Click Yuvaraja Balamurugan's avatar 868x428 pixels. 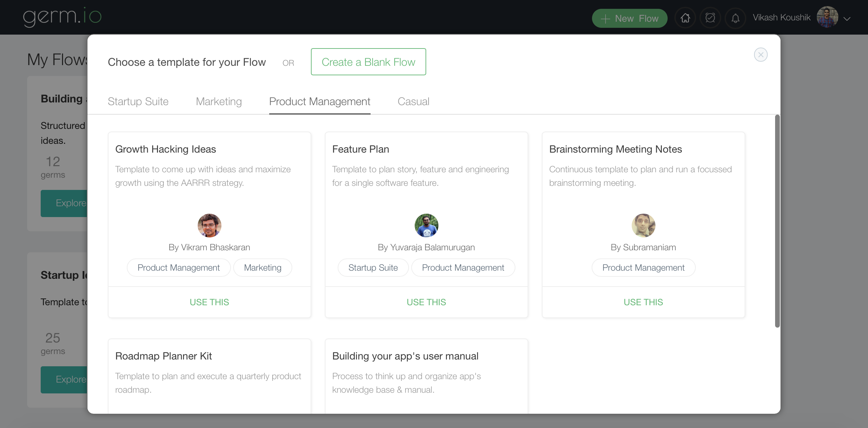tap(426, 225)
